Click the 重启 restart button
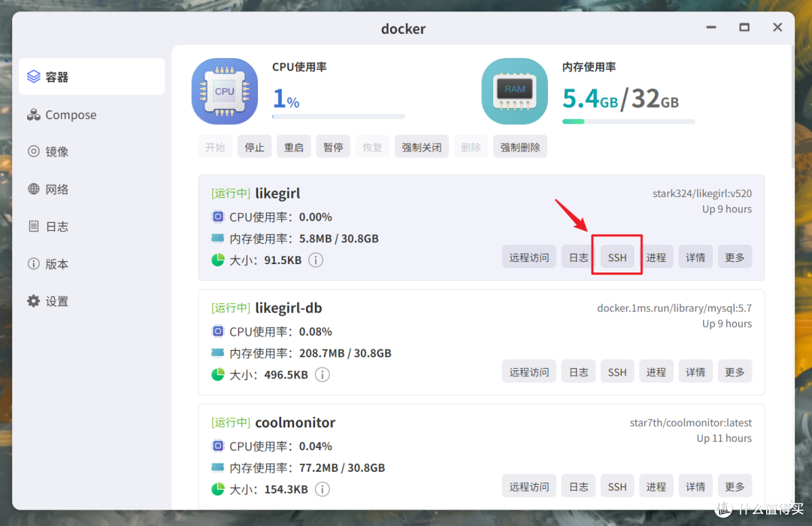The height and width of the screenshot is (526, 812). point(294,147)
